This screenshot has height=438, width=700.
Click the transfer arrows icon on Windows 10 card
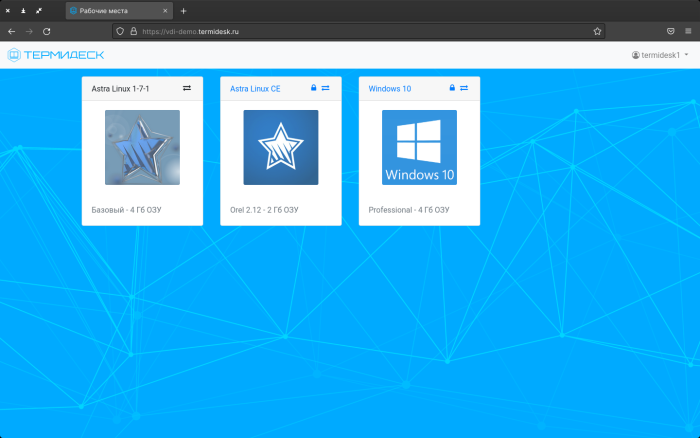(464, 88)
